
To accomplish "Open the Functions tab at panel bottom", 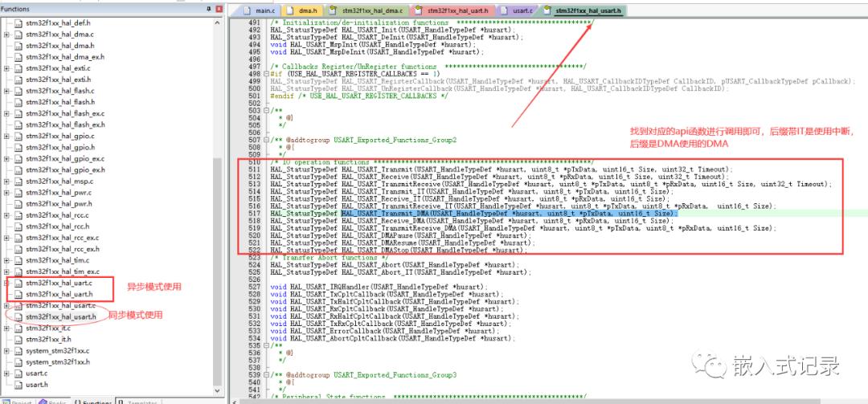I will tap(93, 402).
